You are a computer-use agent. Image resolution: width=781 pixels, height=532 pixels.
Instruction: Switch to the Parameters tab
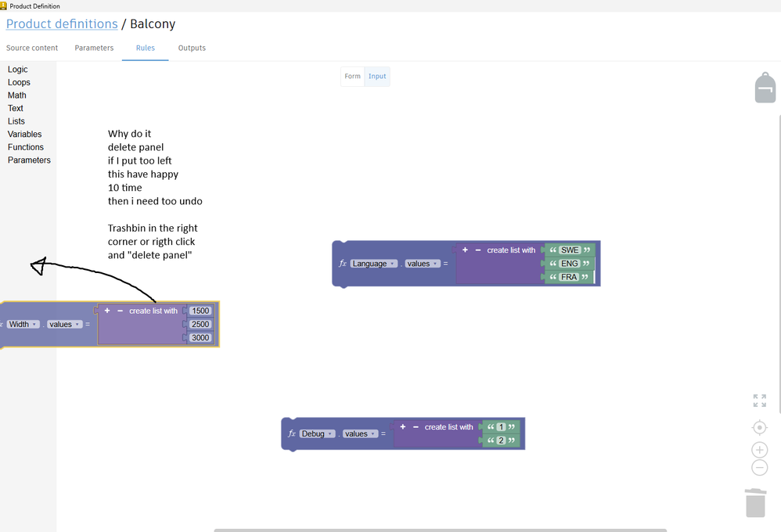[x=94, y=48]
